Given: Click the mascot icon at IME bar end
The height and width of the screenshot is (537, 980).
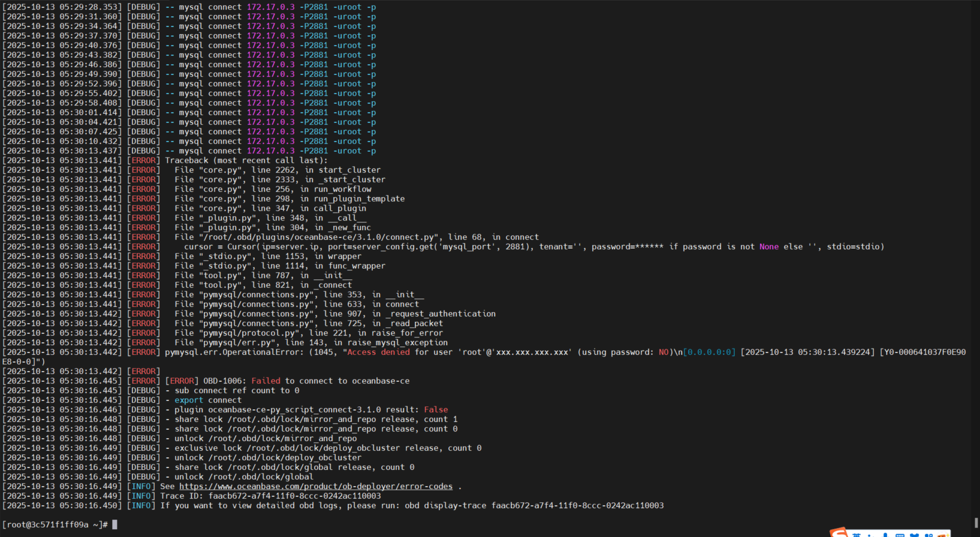Looking at the screenshot, I should coord(943,535).
